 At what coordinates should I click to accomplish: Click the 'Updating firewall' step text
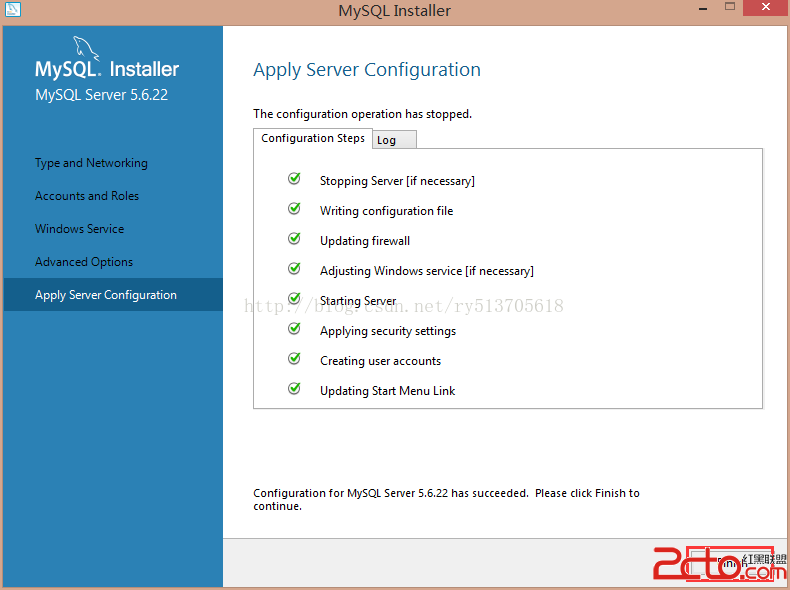click(x=365, y=241)
